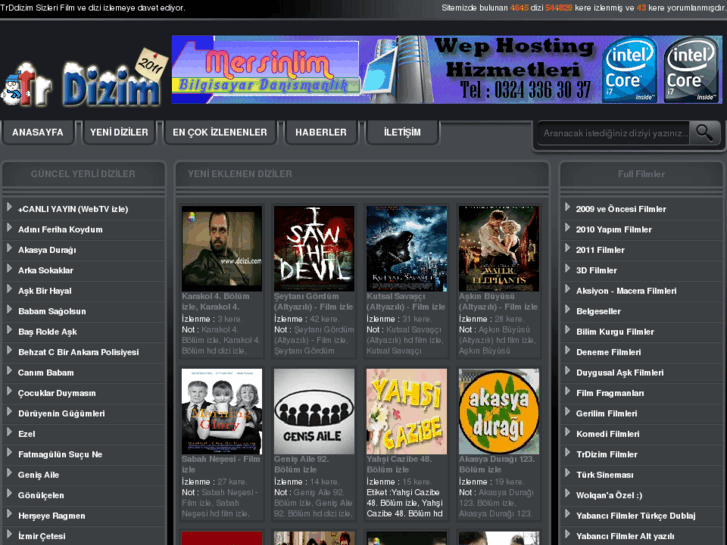Open the İzmir Çetesi link
727x545 pixels.
coord(41,536)
